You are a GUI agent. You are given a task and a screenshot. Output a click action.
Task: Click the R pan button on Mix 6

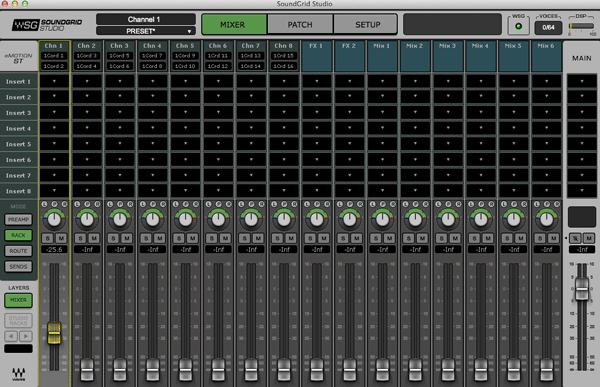557,204
